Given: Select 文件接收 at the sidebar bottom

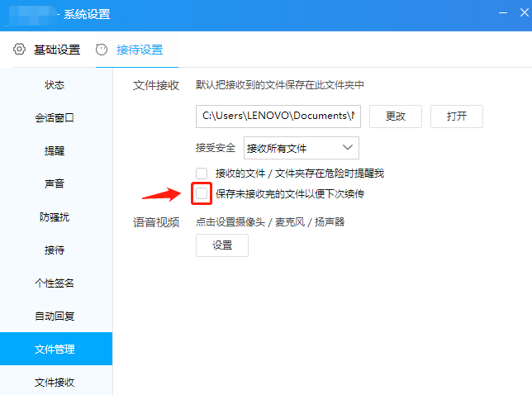Looking at the screenshot, I should pyautogui.click(x=55, y=382).
